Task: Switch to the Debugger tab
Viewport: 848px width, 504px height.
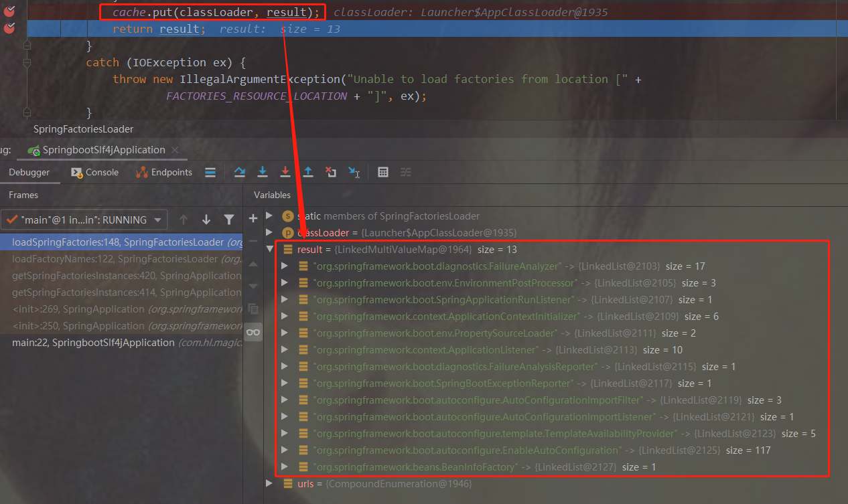Action: (x=29, y=172)
